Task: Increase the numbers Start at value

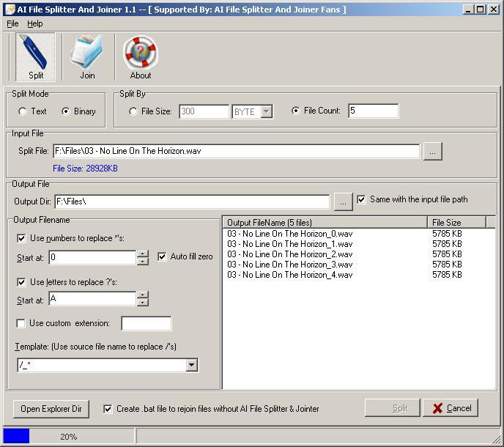Action: click(x=142, y=254)
